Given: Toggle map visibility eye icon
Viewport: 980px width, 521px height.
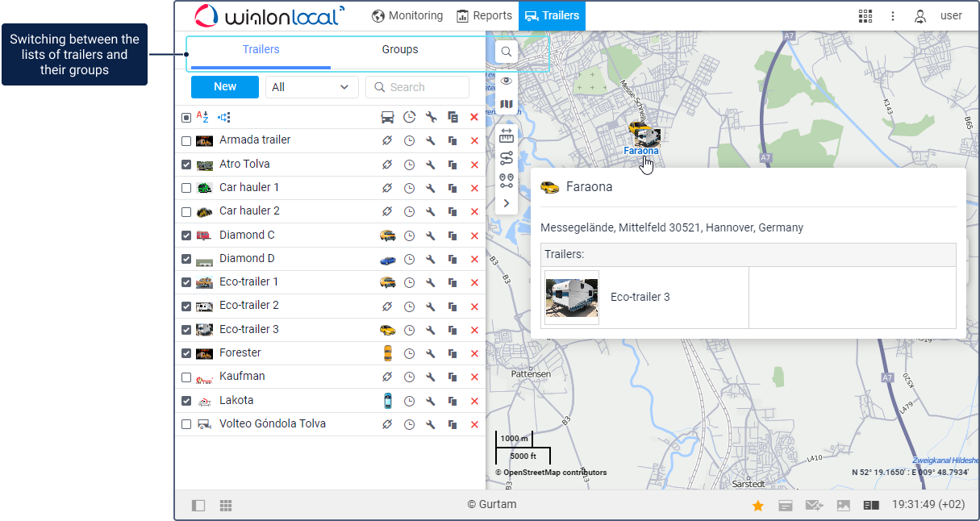Looking at the screenshot, I should point(507,81).
